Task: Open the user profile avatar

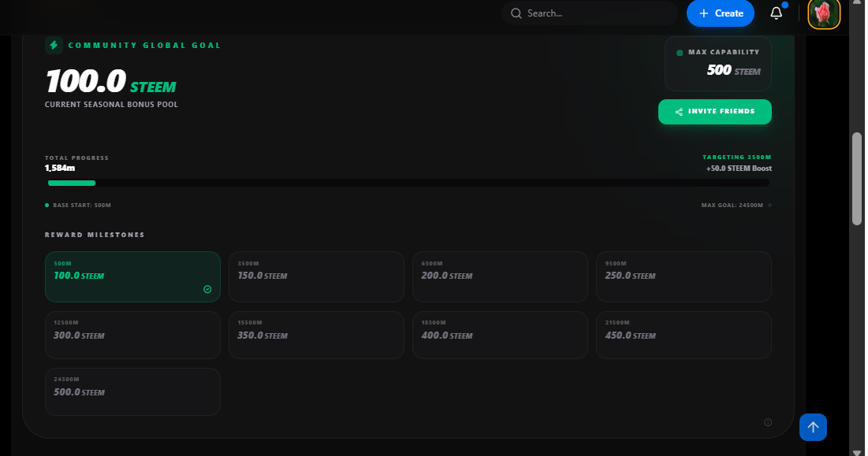Action: coord(824,13)
